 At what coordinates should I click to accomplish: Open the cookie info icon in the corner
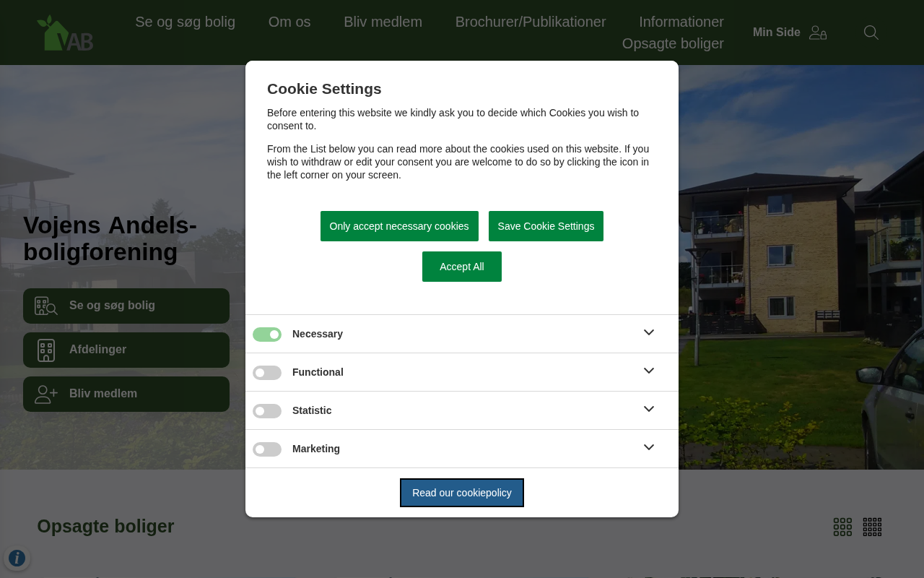tap(17, 558)
